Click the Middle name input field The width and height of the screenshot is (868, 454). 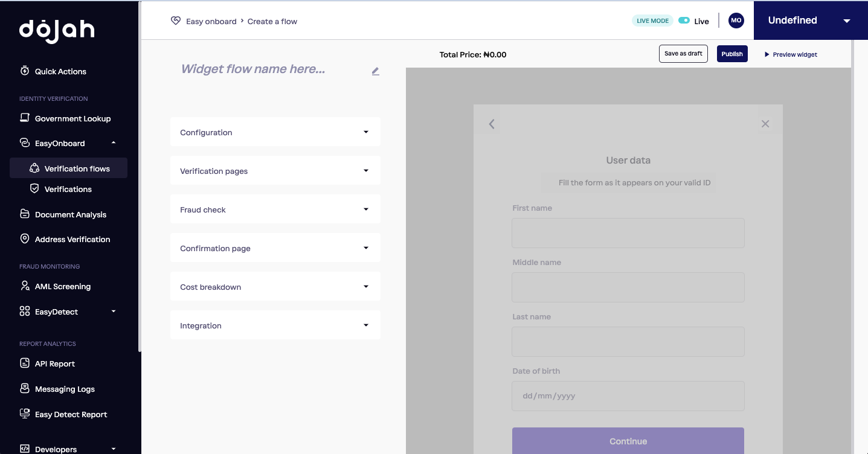(628, 287)
